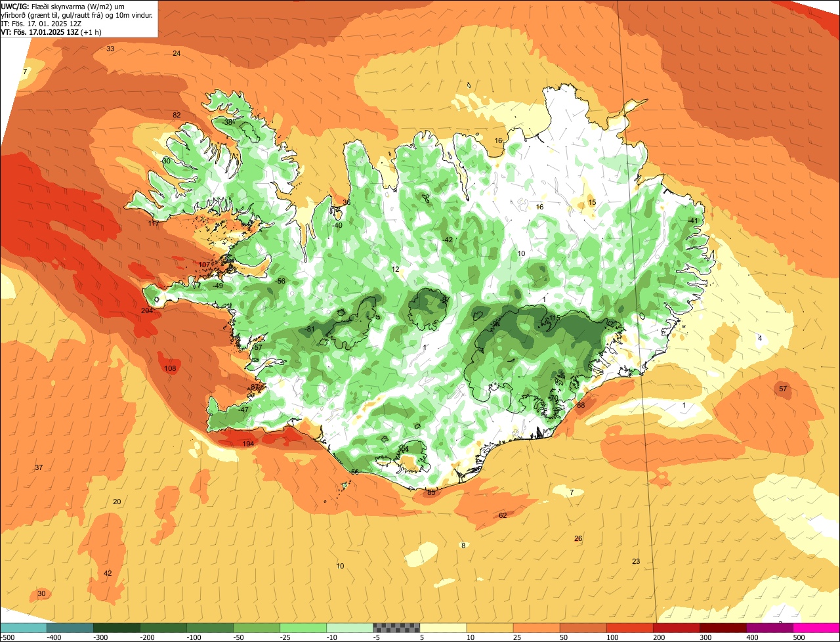Click the 42 flux value on map
Viewport: 840px width, 642px height.
[x=108, y=573]
